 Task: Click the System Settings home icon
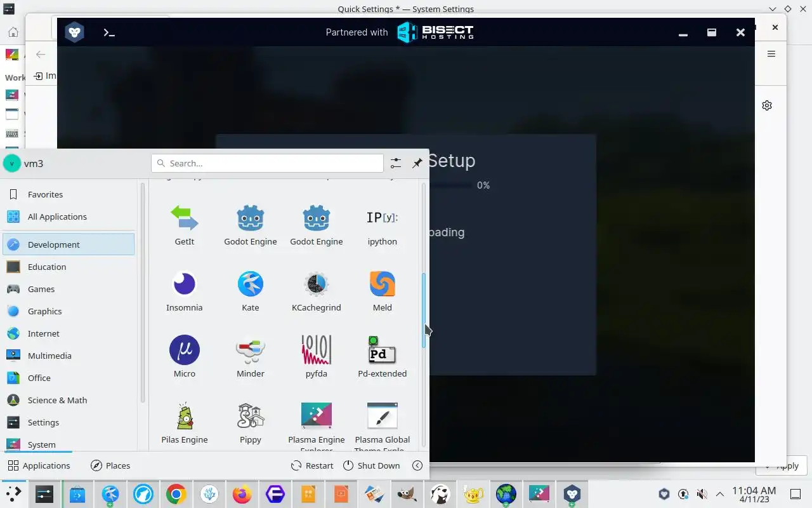tap(13, 32)
